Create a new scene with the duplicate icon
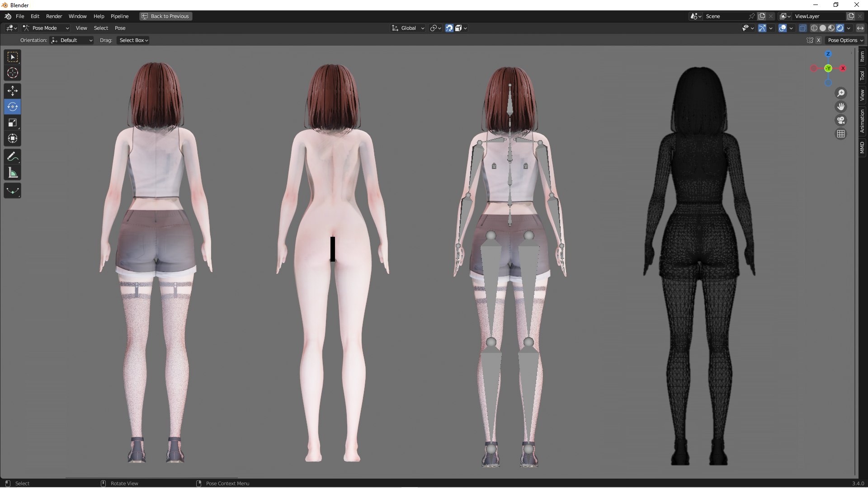 [x=762, y=16]
